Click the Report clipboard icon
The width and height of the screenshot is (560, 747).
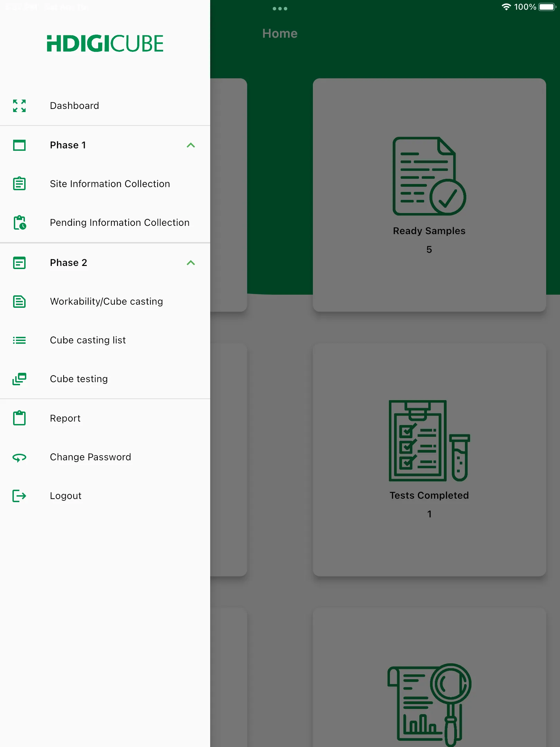[19, 418]
